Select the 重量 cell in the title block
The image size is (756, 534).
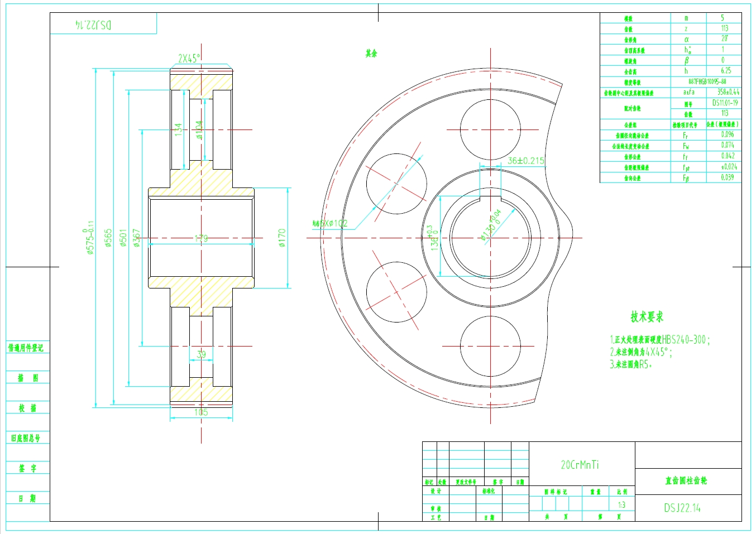(x=596, y=492)
